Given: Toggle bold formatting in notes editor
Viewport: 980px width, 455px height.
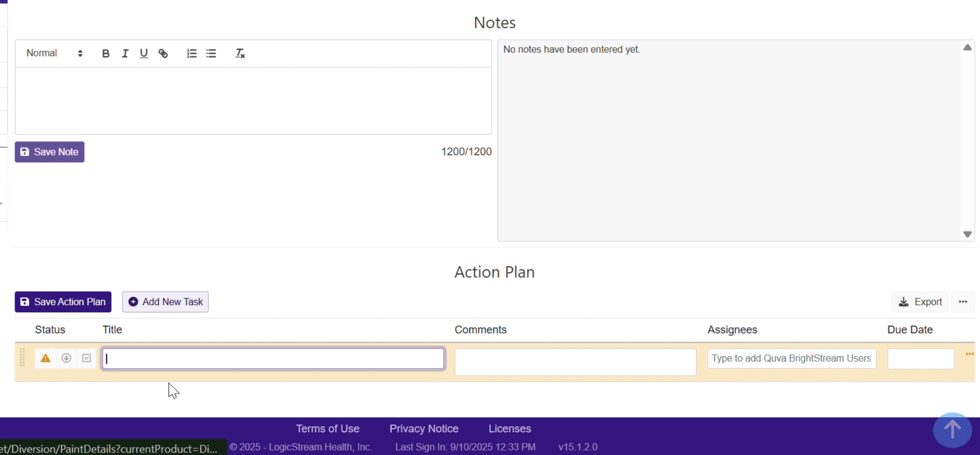Looking at the screenshot, I should [106, 53].
